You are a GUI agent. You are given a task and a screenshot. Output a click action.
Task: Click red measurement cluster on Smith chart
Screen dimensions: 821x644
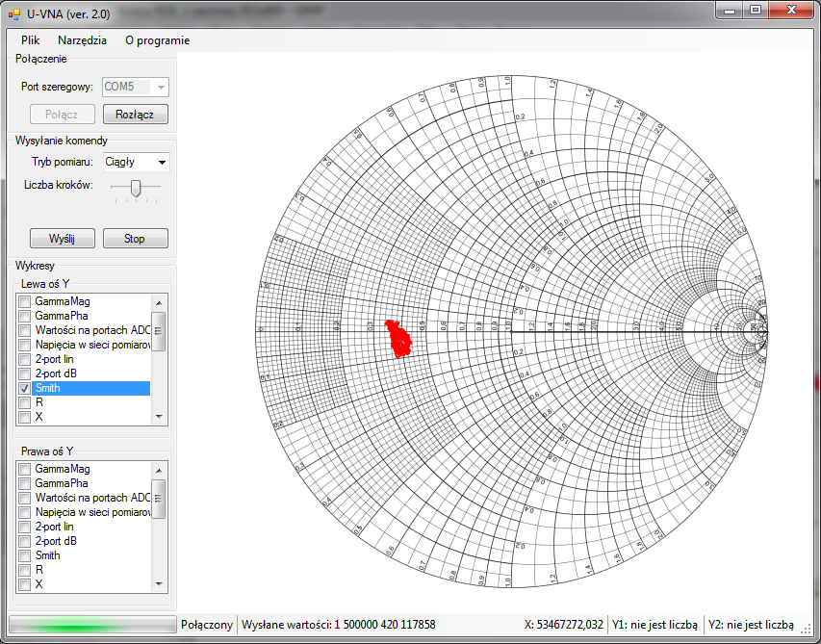coord(398,338)
